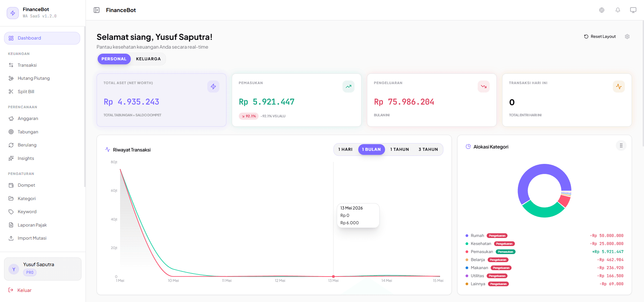
Task: Click the Reset Layout button
Action: tap(600, 37)
